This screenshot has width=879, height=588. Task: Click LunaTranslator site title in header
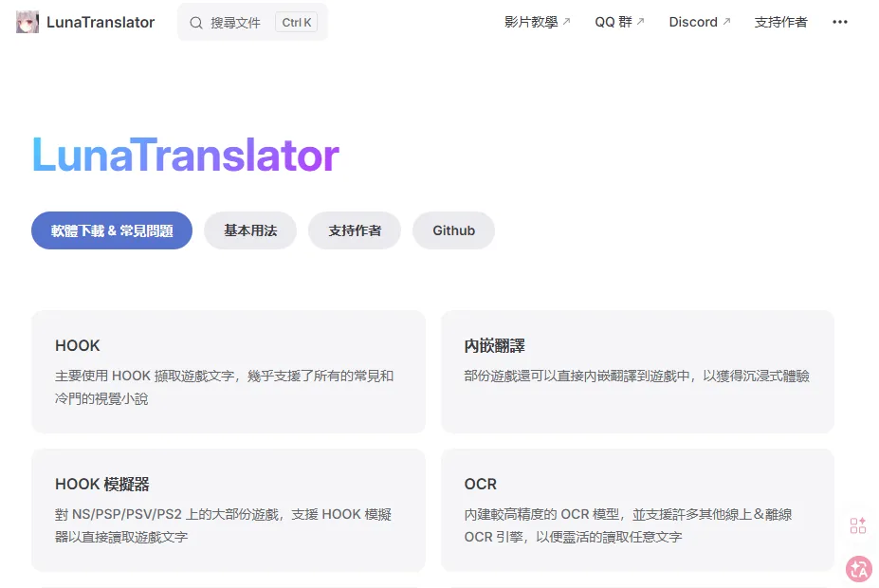101,22
